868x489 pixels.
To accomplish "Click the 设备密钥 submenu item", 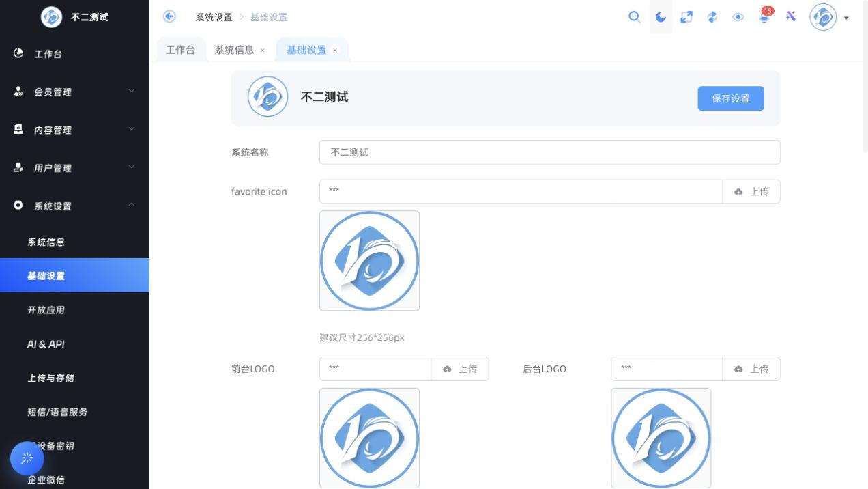I will pos(74,446).
